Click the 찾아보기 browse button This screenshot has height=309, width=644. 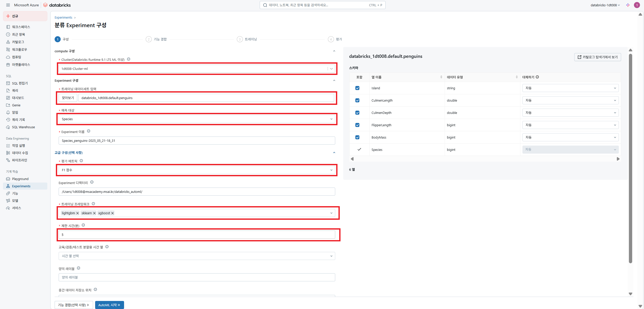click(x=68, y=98)
